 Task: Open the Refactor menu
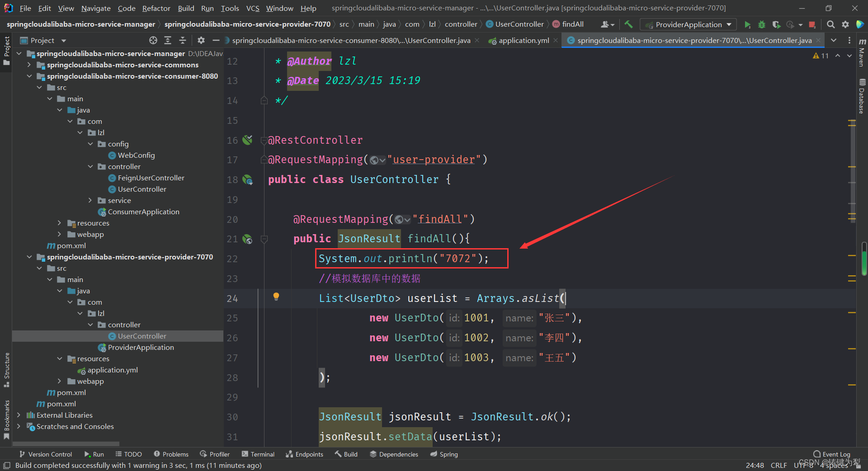(x=156, y=8)
